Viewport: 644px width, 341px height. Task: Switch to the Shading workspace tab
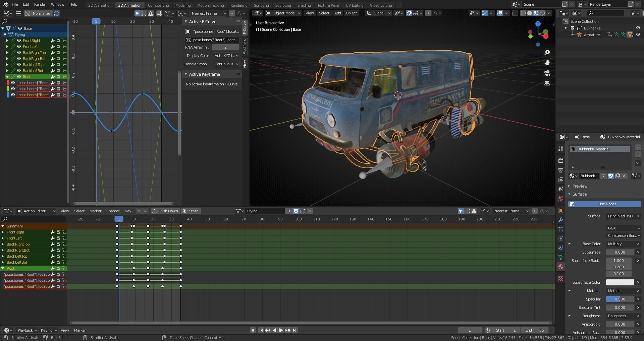304,5
